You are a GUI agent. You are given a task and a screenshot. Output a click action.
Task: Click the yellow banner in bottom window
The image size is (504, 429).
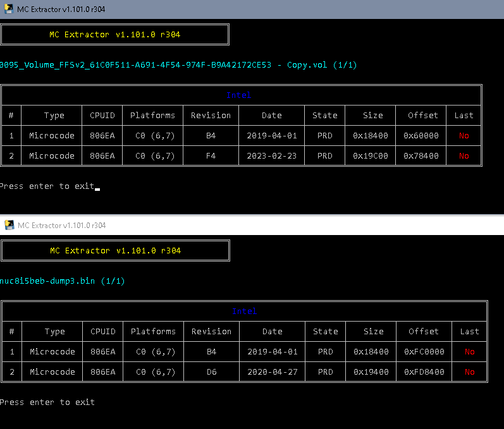(x=115, y=250)
